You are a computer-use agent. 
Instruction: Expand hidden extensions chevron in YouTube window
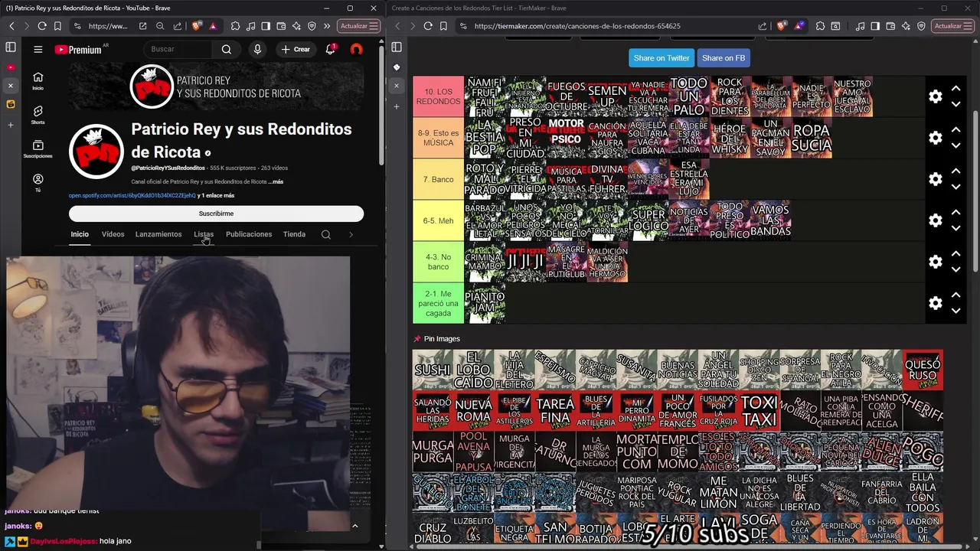[327, 26]
